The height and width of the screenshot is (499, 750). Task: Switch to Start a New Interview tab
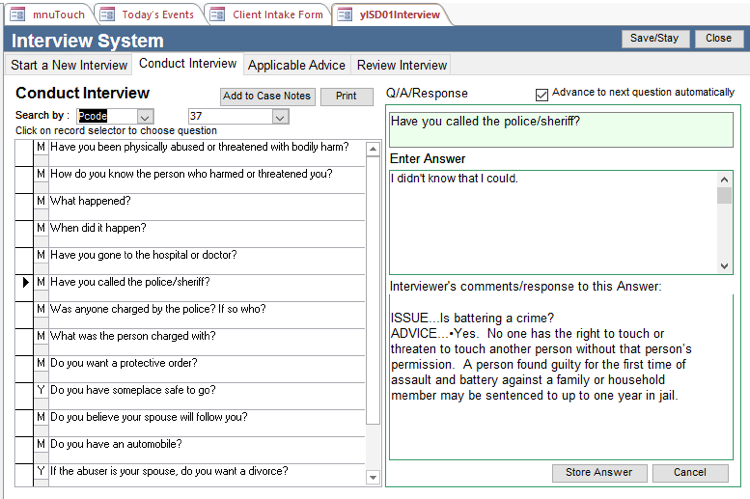[69, 65]
